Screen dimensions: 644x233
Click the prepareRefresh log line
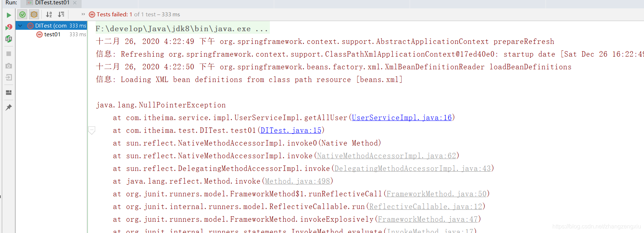tap(325, 41)
